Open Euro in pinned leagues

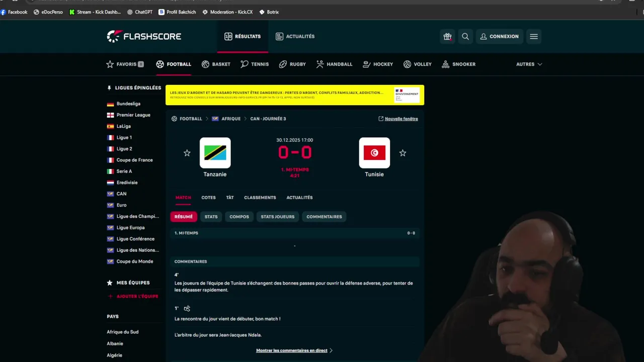(x=121, y=205)
